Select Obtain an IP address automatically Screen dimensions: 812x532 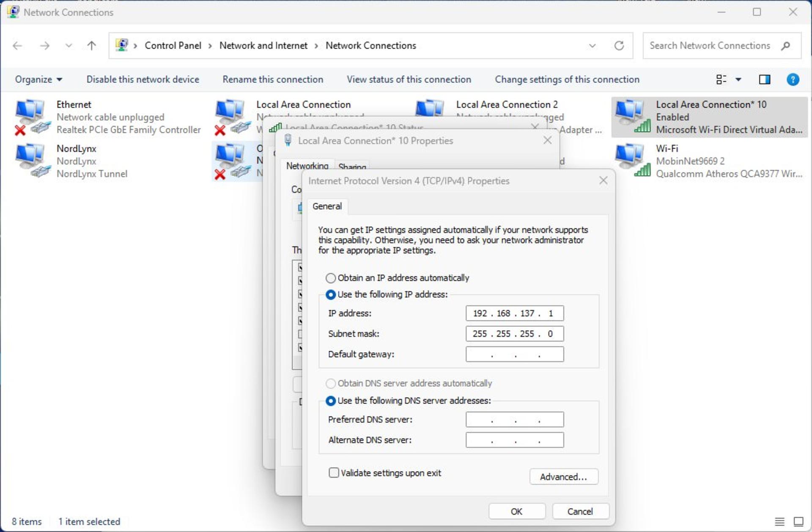[x=398, y=278]
